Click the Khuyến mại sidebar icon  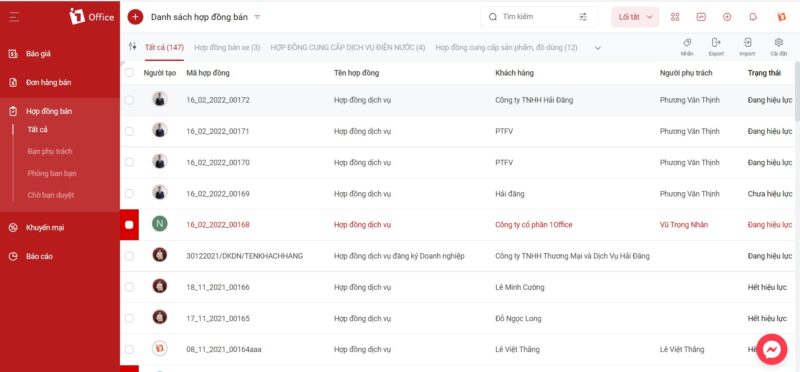click(13, 228)
